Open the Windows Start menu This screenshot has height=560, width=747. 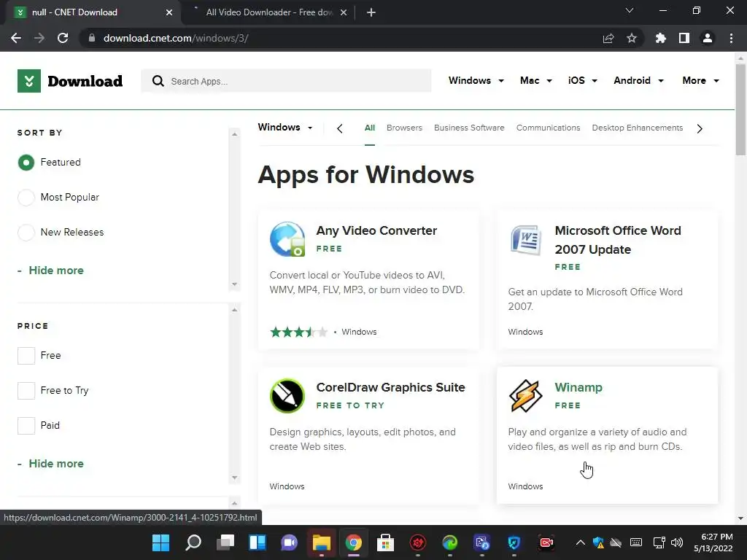pos(160,542)
